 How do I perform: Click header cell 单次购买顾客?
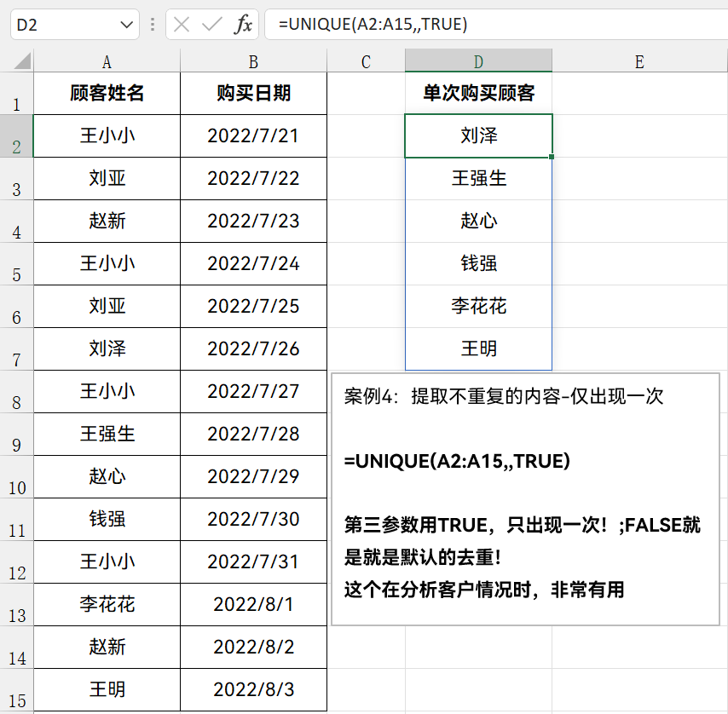[x=479, y=93]
